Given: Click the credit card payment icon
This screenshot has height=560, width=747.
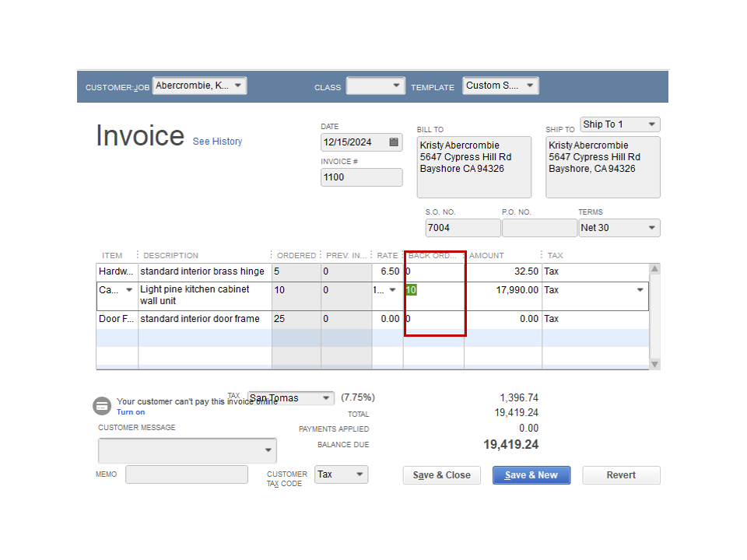Looking at the screenshot, I should point(102,406).
